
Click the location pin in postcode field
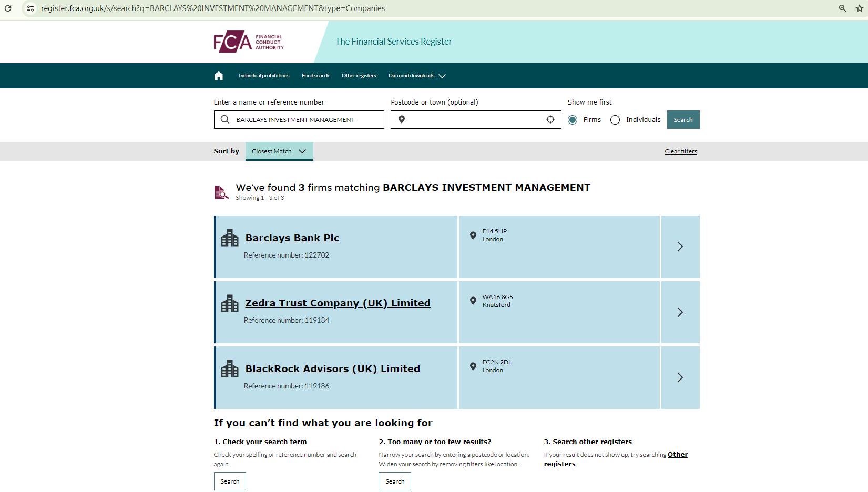[x=402, y=119]
